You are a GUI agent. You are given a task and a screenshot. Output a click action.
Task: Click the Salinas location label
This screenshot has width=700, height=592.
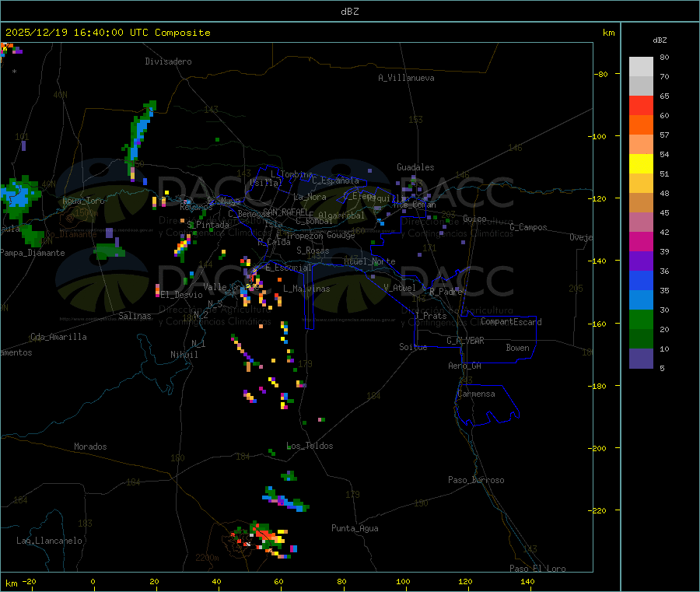pos(135,316)
